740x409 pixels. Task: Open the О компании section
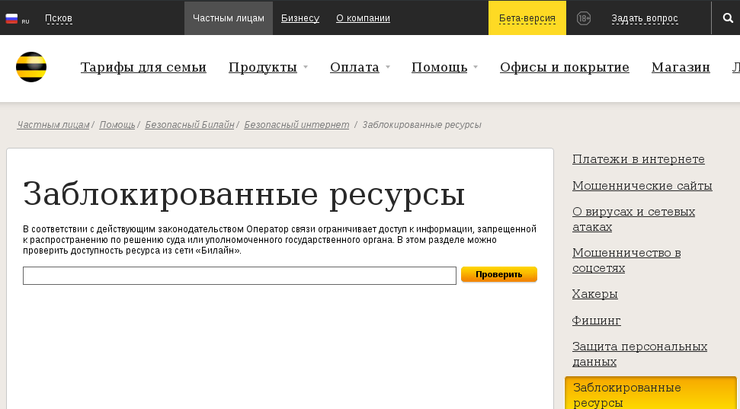coord(363,18)
